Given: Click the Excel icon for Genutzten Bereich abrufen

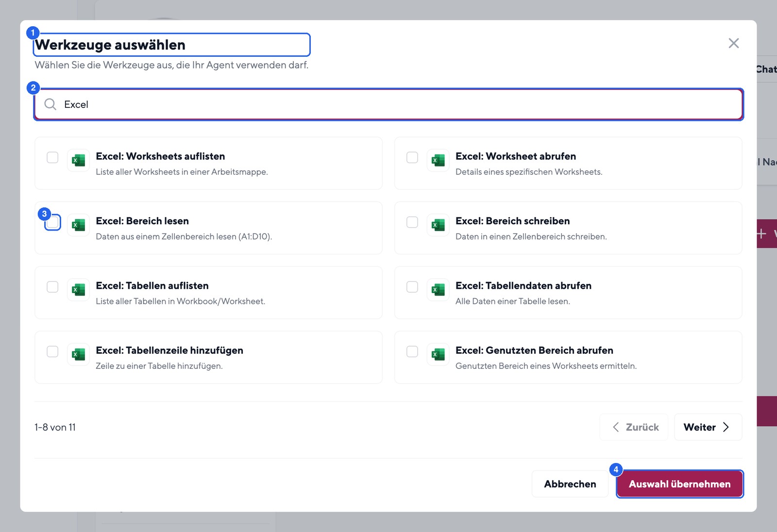Looking at the screenshot, I should (438, 354).
